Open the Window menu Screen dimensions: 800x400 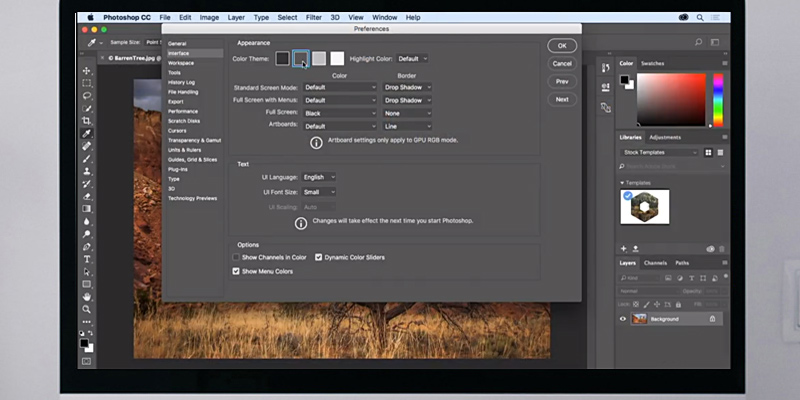(x=385, y=17)
